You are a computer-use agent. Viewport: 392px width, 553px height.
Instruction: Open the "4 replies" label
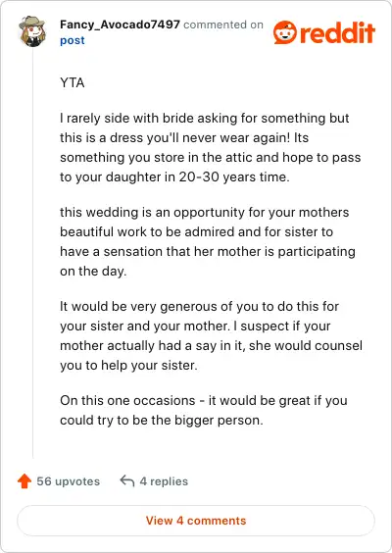coord(164,481)
